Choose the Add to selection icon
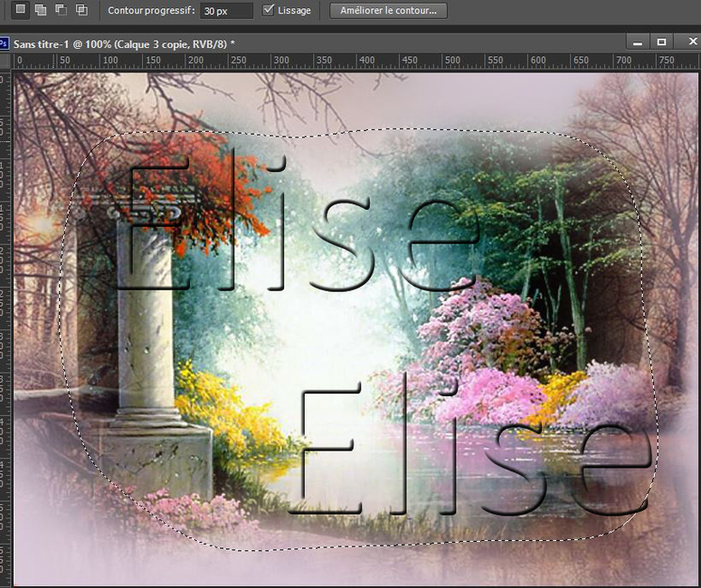Image resolution: width=701 pixels, height=588 pixels. pyautogui.click(x=41, y=10)
